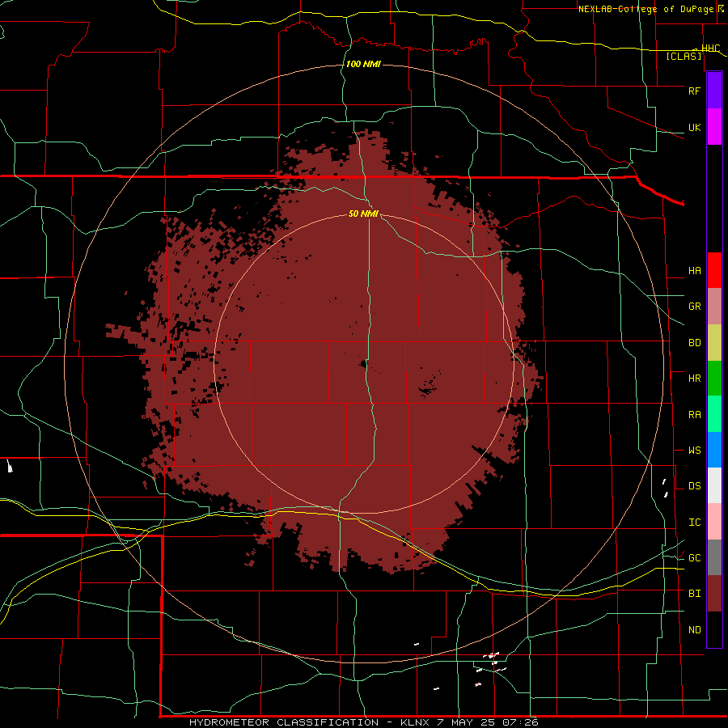Click the 'GC' legend label

click(x=694, y=558)
